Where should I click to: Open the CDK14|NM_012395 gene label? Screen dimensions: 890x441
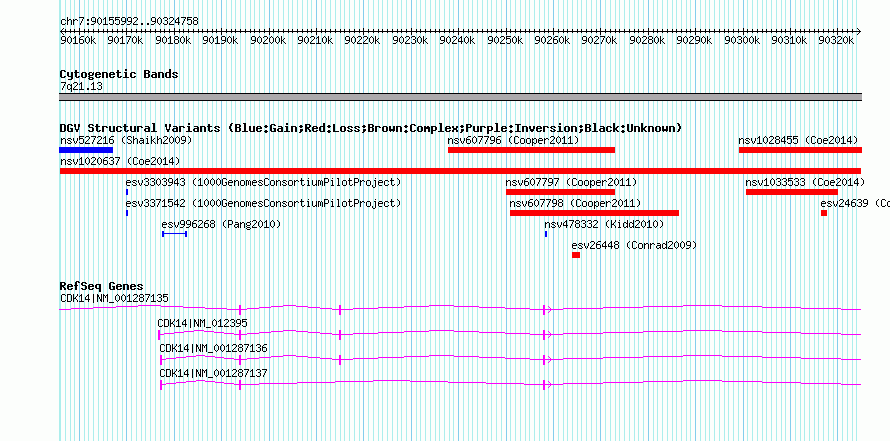click(203, 324)
